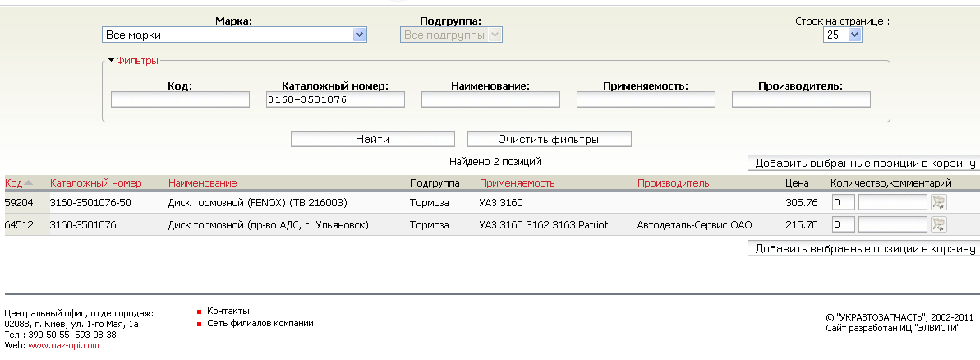Screen dimensions: 980x360
Task: Focus the Наименование filter field
Action: [490, 99]
